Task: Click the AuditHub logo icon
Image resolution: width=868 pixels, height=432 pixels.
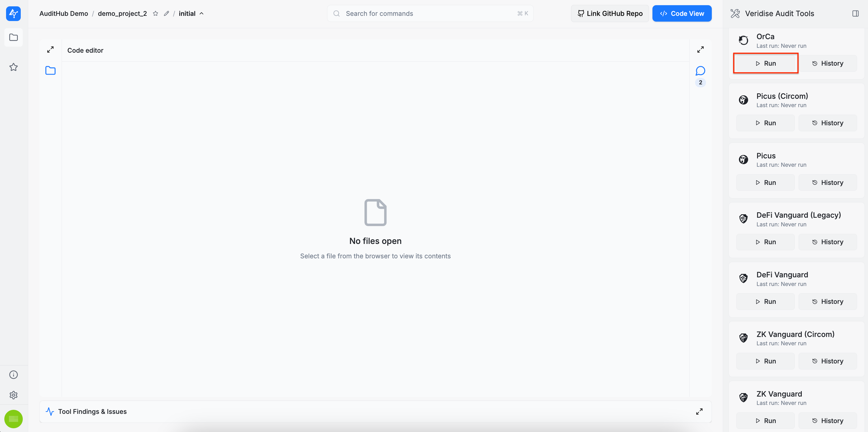Action: (x=14, y=14)
